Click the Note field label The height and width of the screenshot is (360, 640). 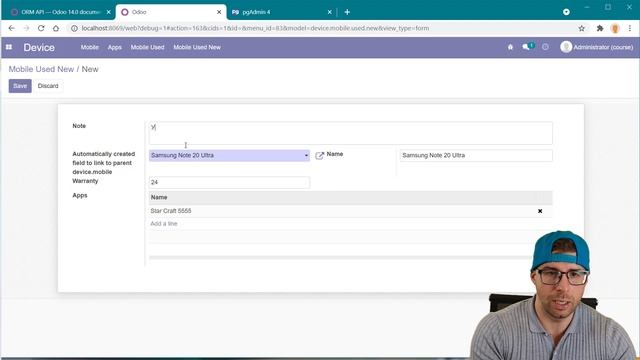(79, 126)
